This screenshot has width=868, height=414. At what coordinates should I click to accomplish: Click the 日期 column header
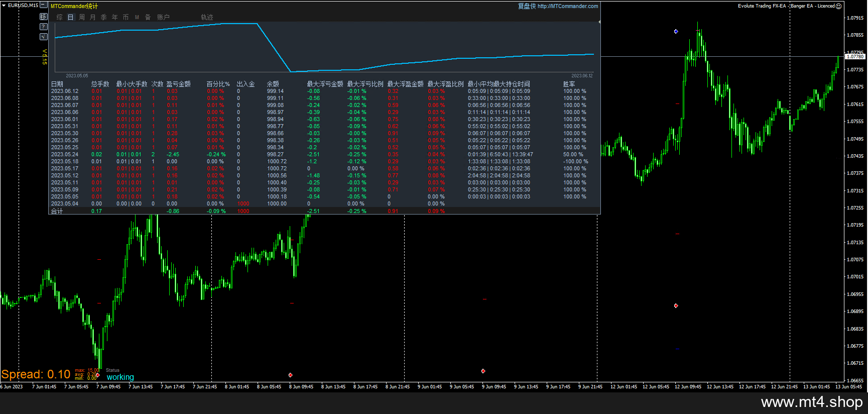pyautogui.click(x=57, y=84)
